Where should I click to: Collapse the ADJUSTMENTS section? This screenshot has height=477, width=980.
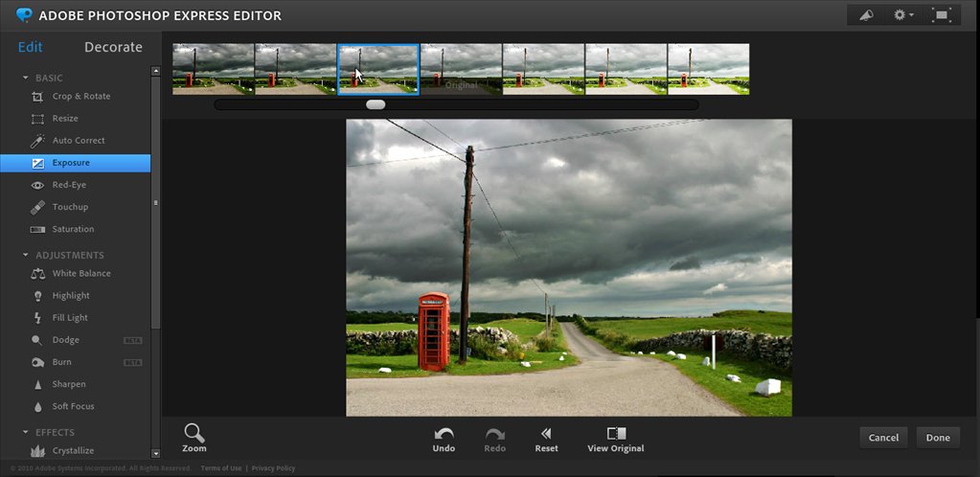[26, 256]
